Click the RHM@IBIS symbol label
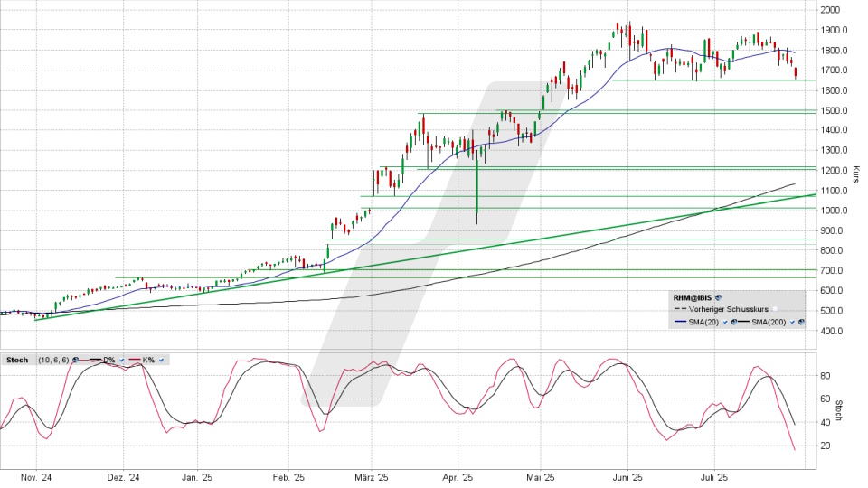Screen dimensions: 868x488 (x=693, y=297)
